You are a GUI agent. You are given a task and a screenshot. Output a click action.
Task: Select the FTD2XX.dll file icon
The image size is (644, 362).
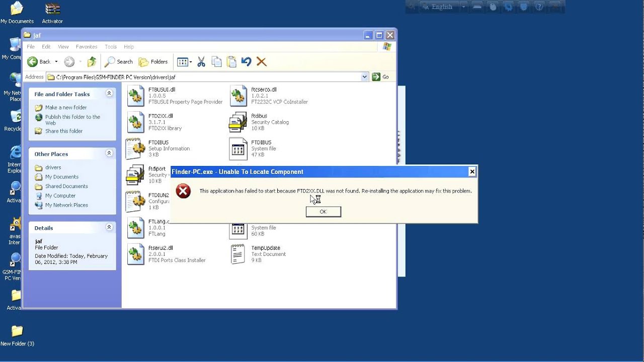pos(135,122)
